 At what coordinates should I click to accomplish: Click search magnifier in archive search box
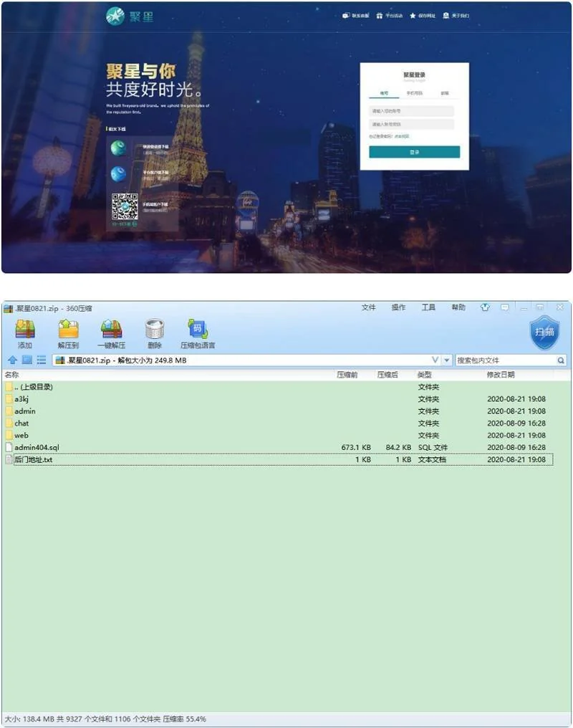561,360
